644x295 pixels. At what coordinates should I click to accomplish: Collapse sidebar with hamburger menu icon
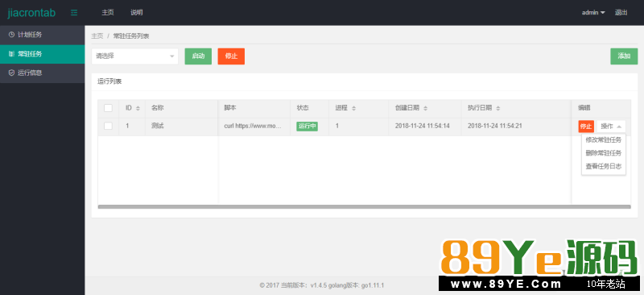click(x=74, y=13)
